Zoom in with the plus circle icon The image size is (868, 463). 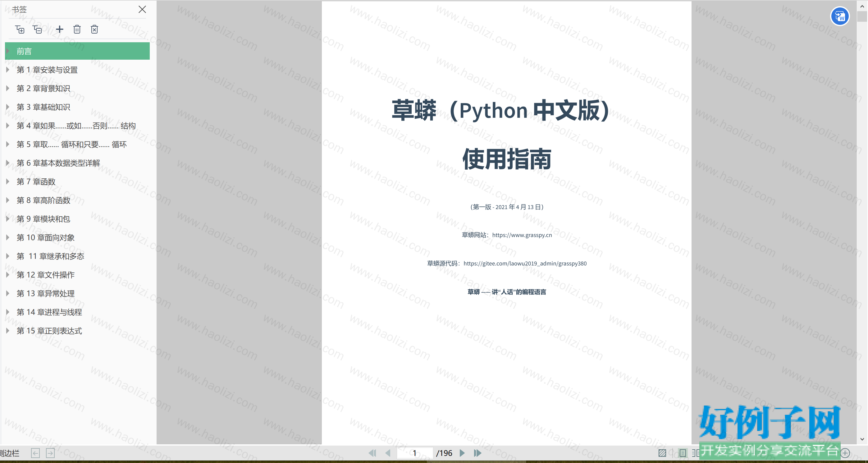point(845,453)
